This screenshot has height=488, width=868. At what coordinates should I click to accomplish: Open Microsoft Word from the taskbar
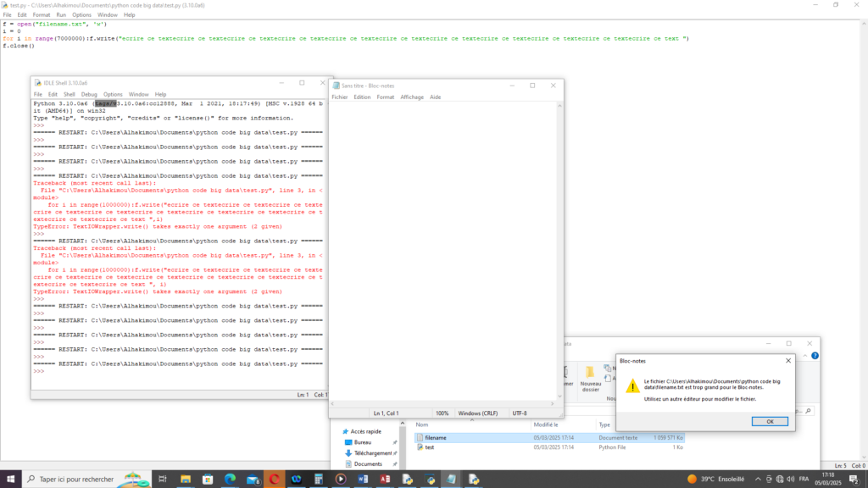[363, 479]
